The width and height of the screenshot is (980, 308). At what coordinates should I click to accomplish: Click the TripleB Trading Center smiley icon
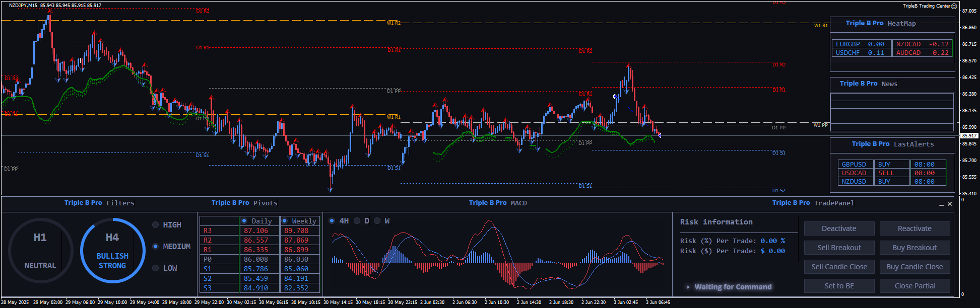point(954,6)
